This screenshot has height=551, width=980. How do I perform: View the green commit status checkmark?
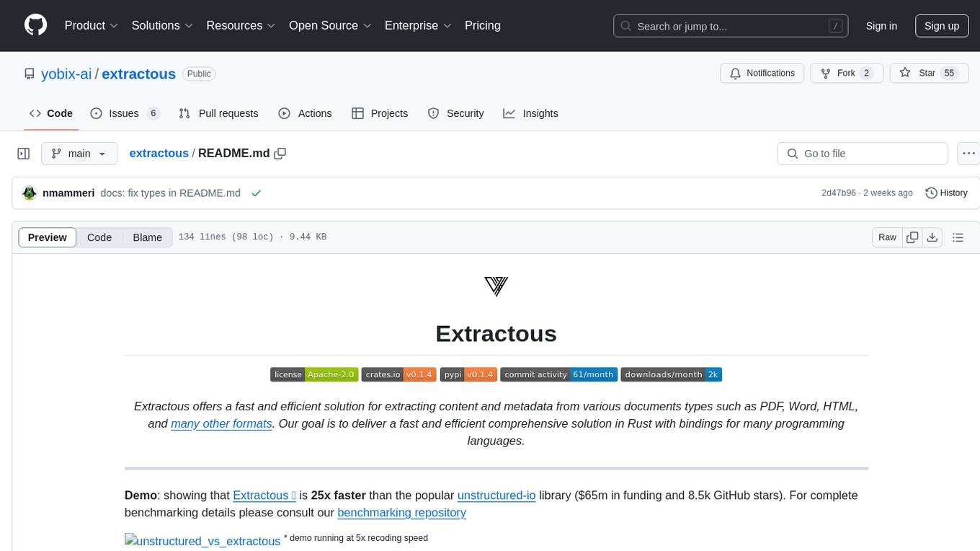(x=256, y=193)
